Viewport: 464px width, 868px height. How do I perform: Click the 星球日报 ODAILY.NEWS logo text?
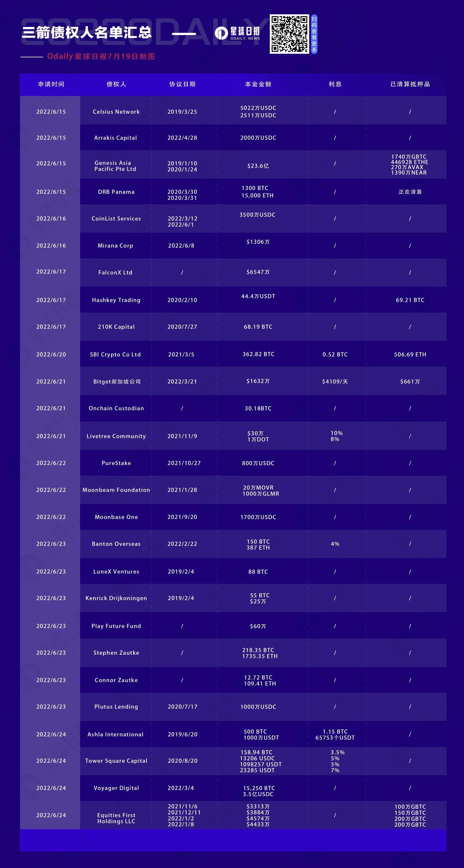[245, 33]
